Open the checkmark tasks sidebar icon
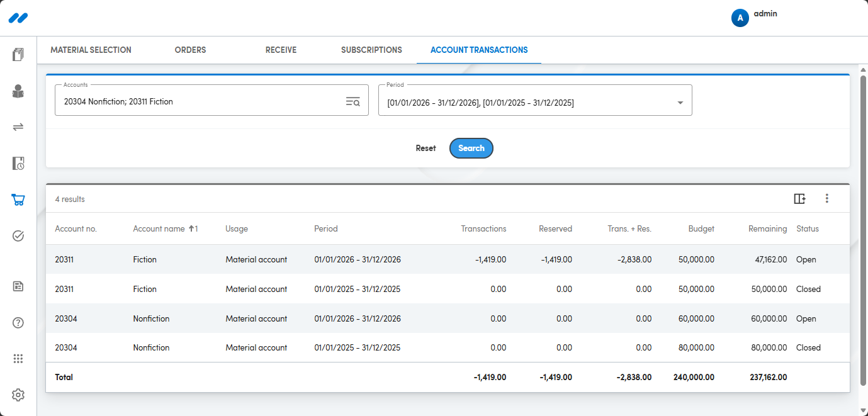The height and width of the screenshot is (416, 868). click(x=18, y=236)
